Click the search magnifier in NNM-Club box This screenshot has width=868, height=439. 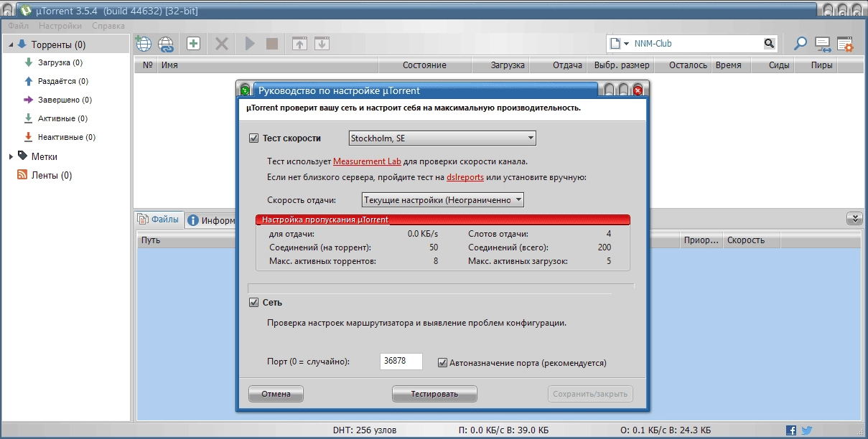point(768,44)
